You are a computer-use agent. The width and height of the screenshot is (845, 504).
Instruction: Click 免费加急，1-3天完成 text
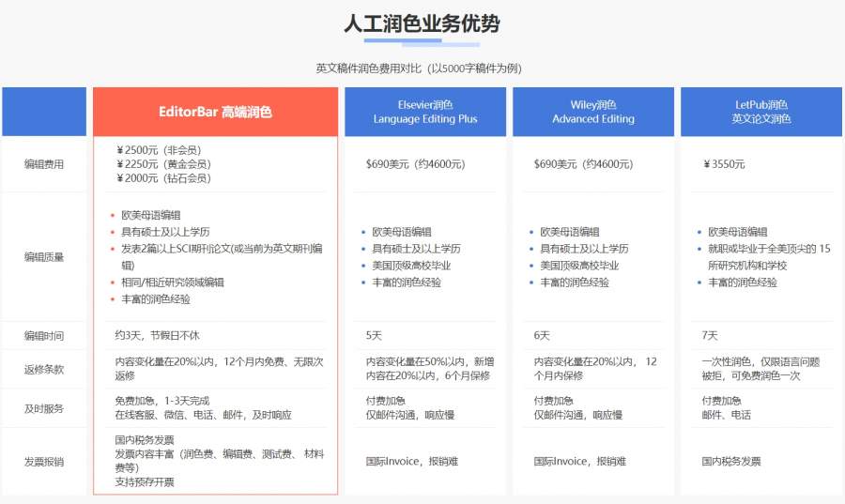tap(162, 401)
